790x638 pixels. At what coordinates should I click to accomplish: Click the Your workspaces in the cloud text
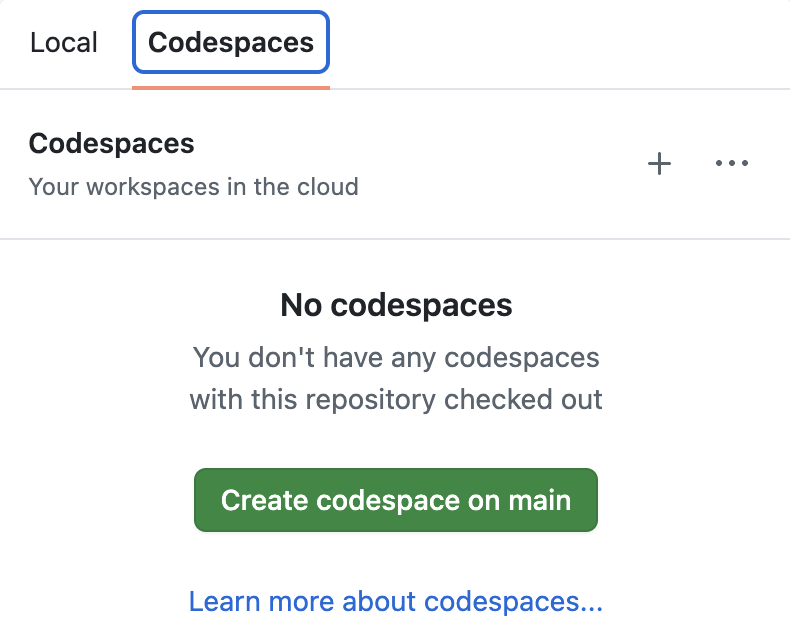193,187
